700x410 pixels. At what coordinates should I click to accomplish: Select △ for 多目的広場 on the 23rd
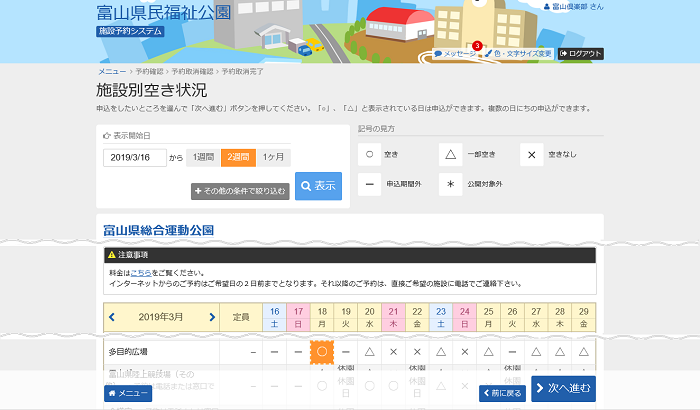(x=441, y=352)
